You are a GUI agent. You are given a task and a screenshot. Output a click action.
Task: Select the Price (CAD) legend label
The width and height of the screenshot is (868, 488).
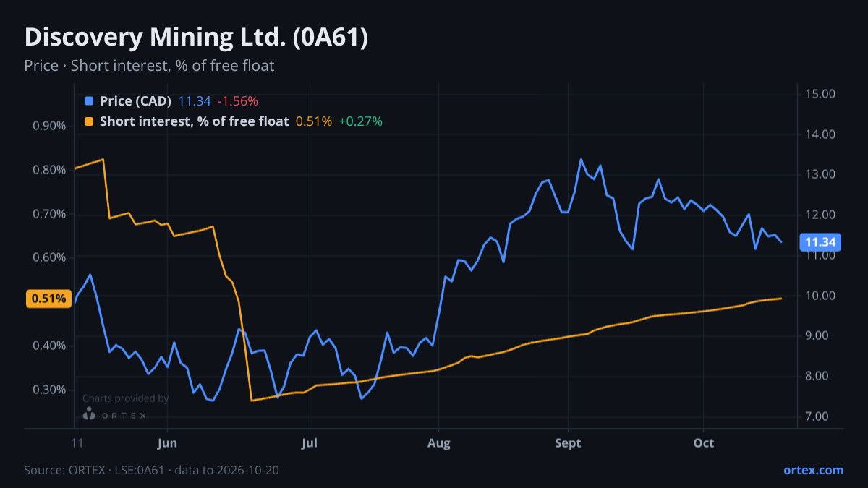pyautogui.click(x=135, y=101)
